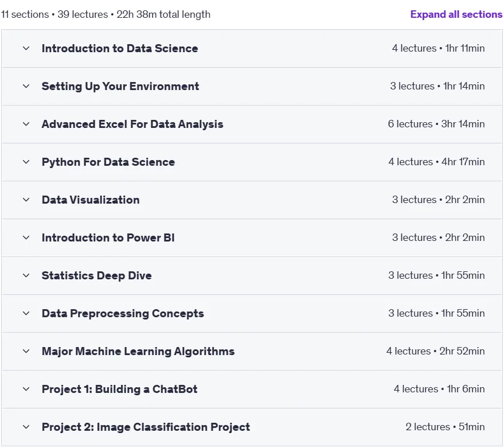Open chevron for Project 2: Image Classification
This screenshot has width=504, height=448.
(x=26, y=427)
